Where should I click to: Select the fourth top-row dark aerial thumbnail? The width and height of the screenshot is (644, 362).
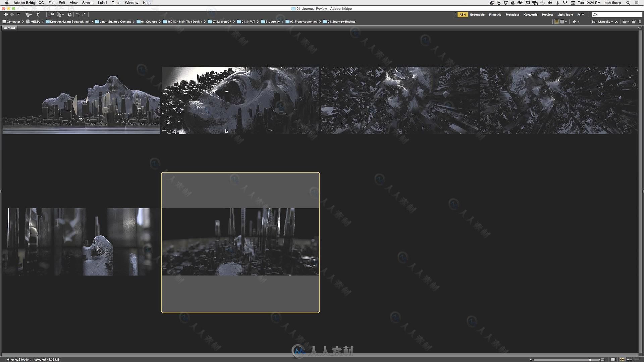click(559, 100)
